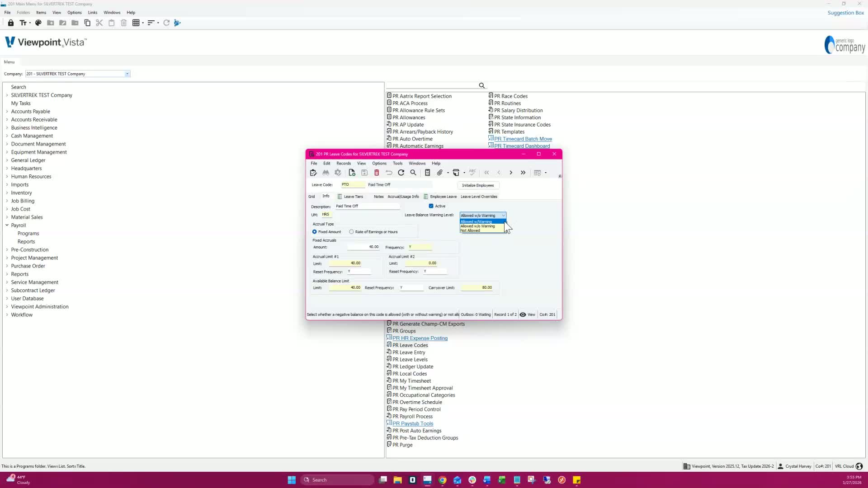Screen dimensions: 868x488
Task: Open File Explorer from the taskbar
Action: [397, 480]
